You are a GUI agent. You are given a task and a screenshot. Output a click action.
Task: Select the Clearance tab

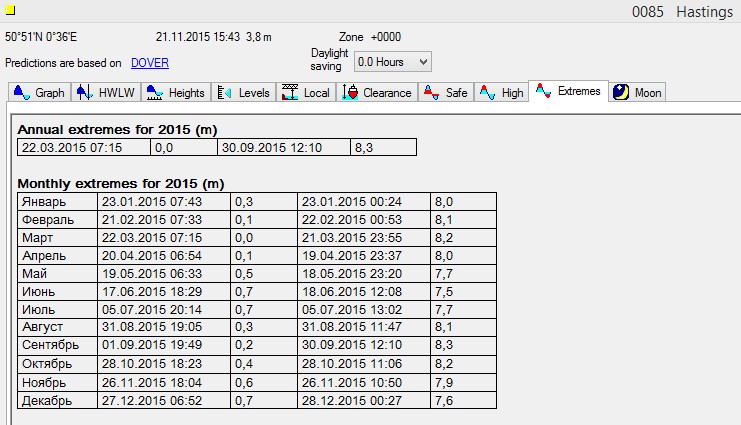pos(377,92)
